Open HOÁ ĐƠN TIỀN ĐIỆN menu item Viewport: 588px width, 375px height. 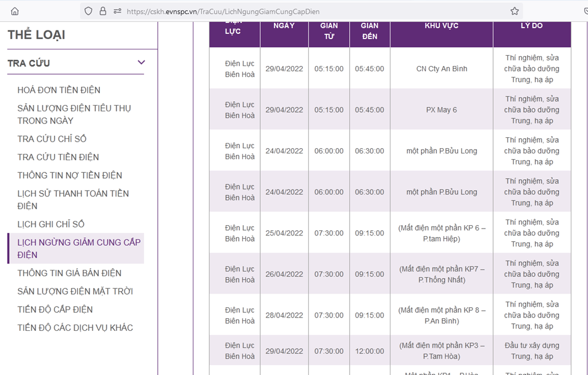click(x=59, y=90)
